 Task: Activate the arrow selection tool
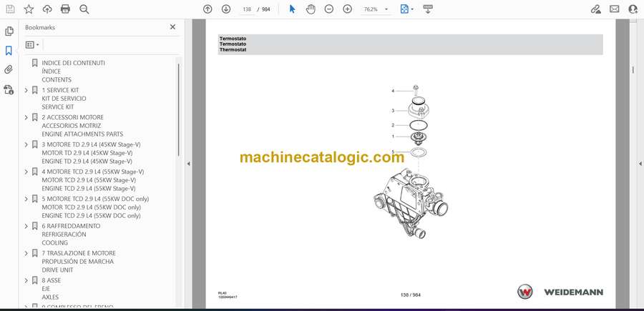[292, 9]
